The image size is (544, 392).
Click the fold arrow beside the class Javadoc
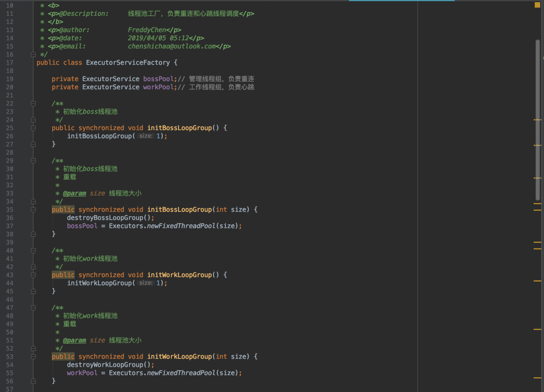33,54
